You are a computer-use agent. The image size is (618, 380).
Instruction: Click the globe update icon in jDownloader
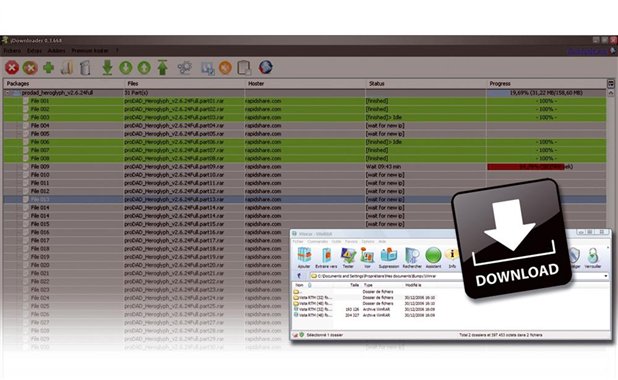point(266,67)
